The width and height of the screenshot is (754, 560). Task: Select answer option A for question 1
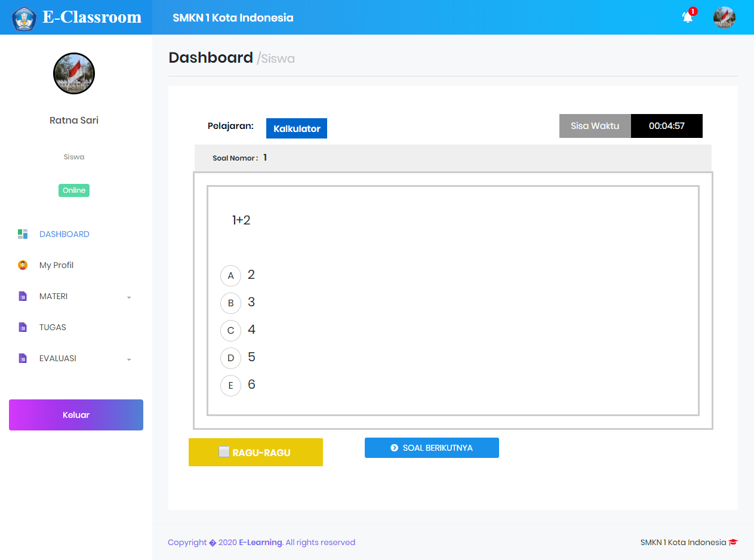tap(231, 275)
